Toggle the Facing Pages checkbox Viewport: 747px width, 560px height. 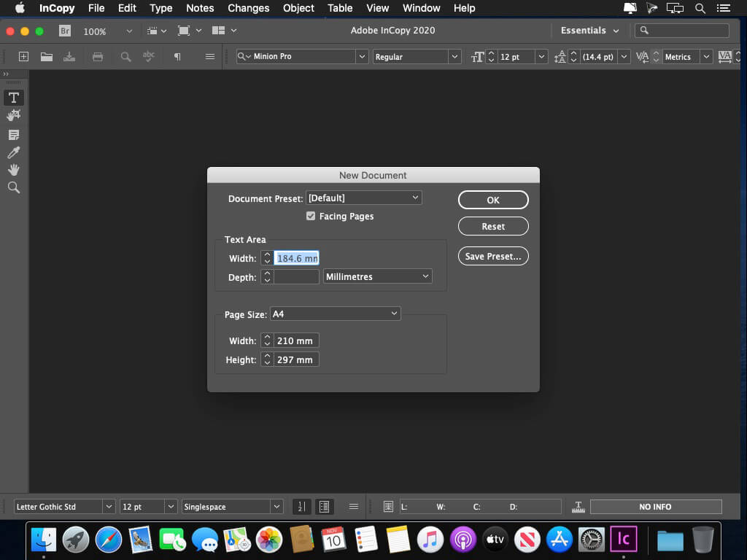coord(311,216)
